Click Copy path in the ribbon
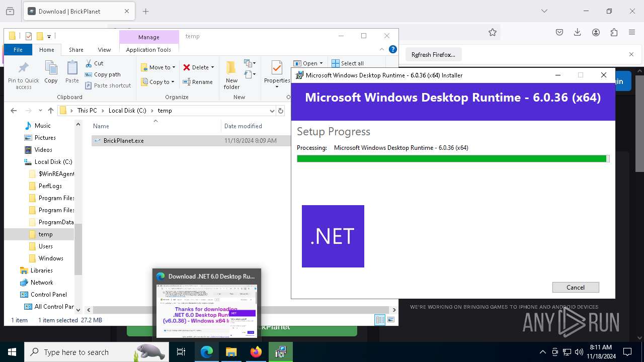Viewport: 644px width, 362px height. 103,74
